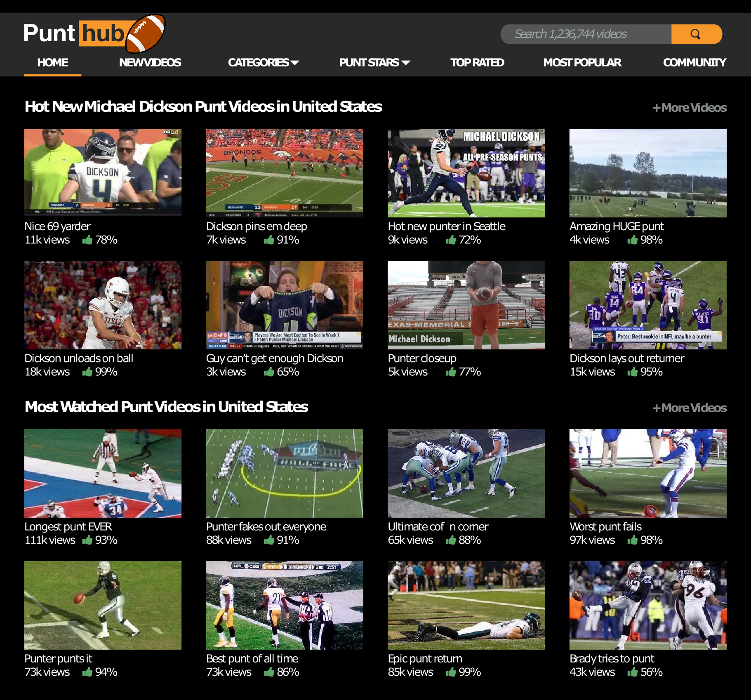Click thumbs-up icon under Dickson unloads on ball
The height and width of the screenshot is (700, 751).
tap(87, 372)
